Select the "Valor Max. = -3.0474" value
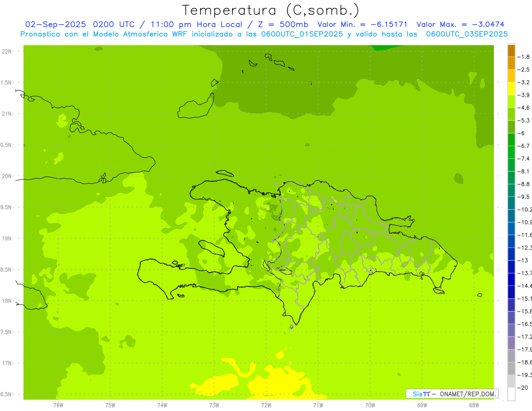This screenshot has height=411, width=532. [461, 24]
